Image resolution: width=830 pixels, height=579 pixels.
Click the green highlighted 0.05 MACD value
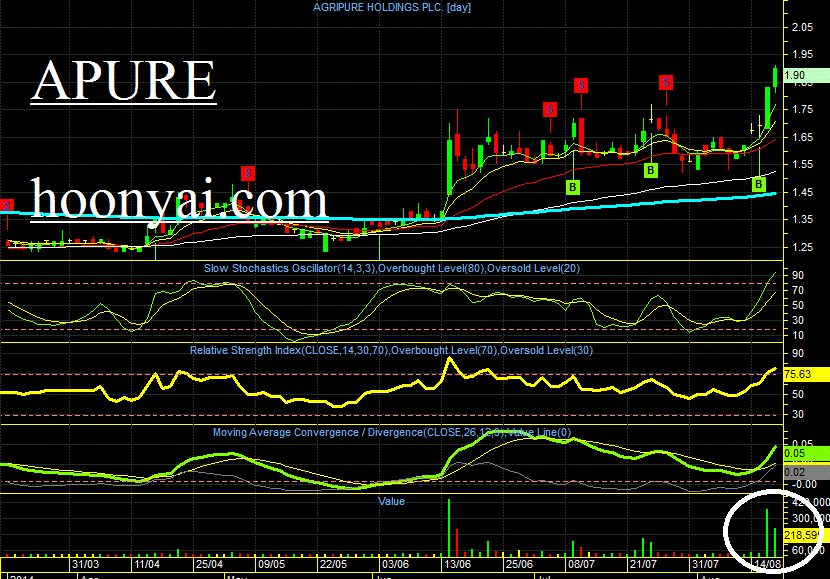coord(807,453)
